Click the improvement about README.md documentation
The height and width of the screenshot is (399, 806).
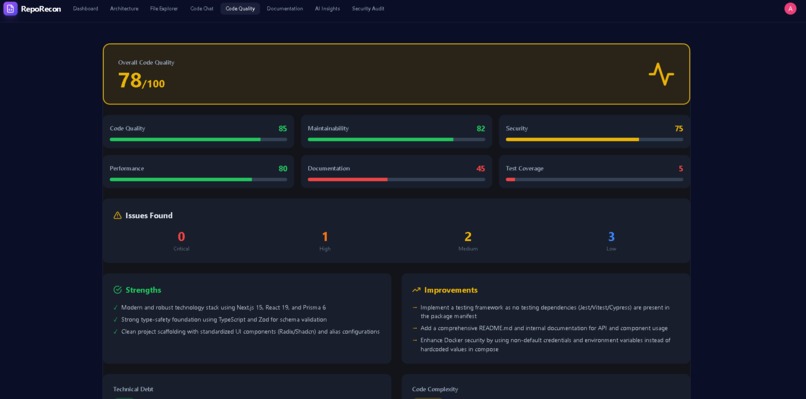click(x=544, y=328)
